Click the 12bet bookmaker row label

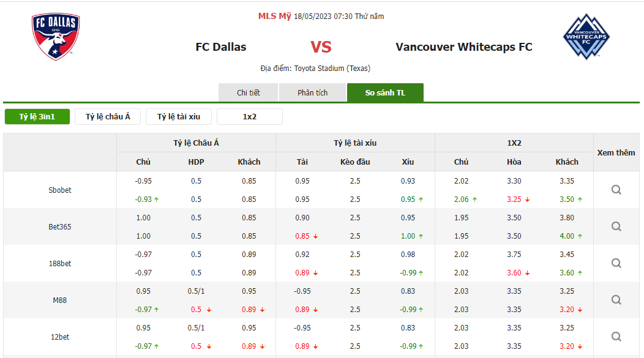click(60, 337)
